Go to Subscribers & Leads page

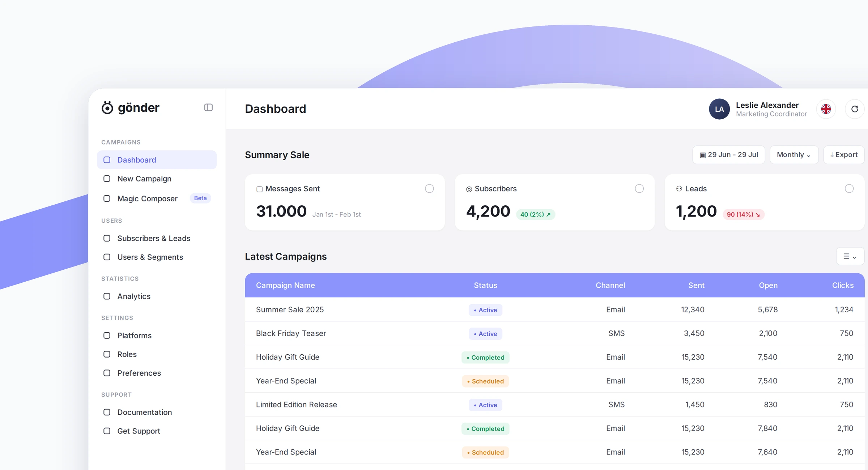pos(157,238)
